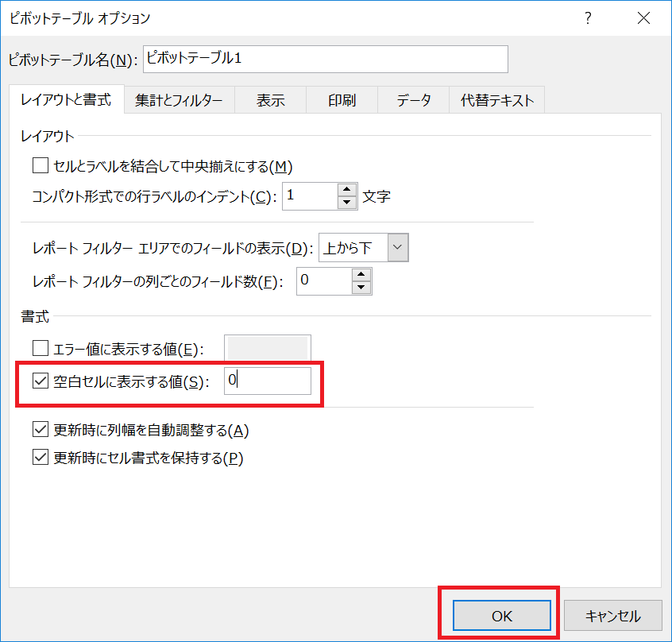
Task: Open the 表示 tab
Action: tap(270, 100)
